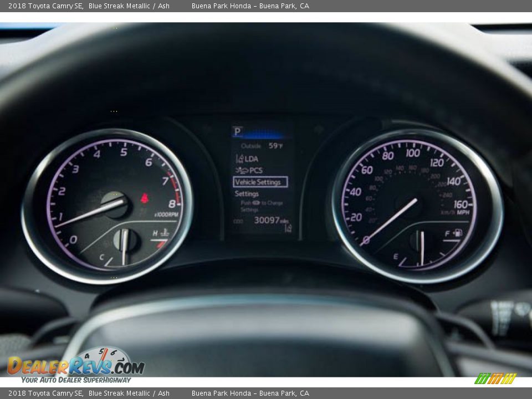Click the F full mark on fuel gauge
Screen dimensions: 532x399
[x=447, y=233]
